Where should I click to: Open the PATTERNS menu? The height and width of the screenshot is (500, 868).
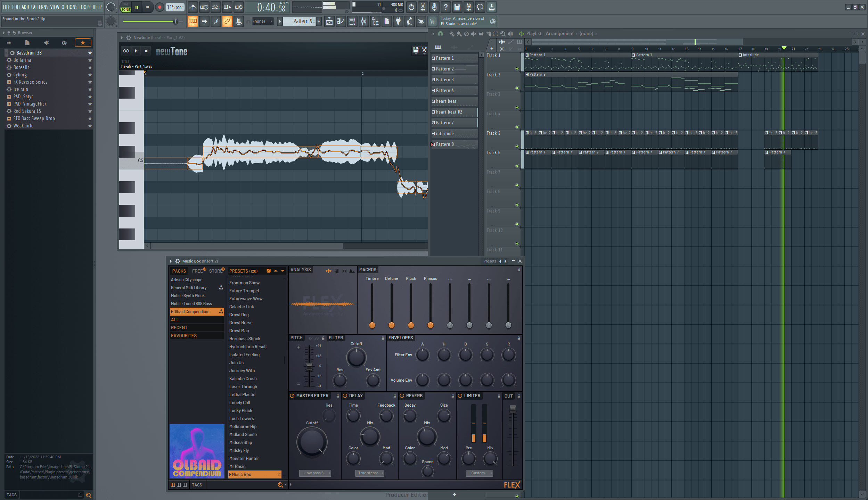point(40,7)
